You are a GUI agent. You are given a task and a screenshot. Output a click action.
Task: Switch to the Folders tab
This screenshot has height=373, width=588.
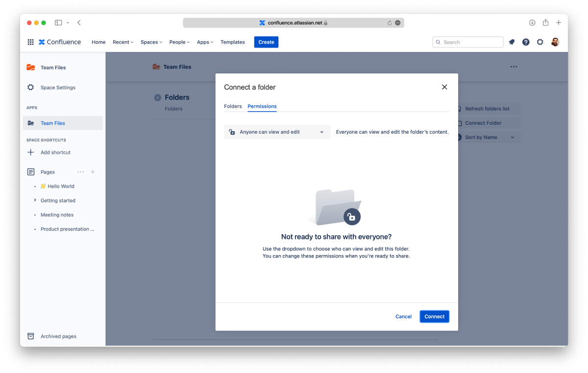pos(233,106)
